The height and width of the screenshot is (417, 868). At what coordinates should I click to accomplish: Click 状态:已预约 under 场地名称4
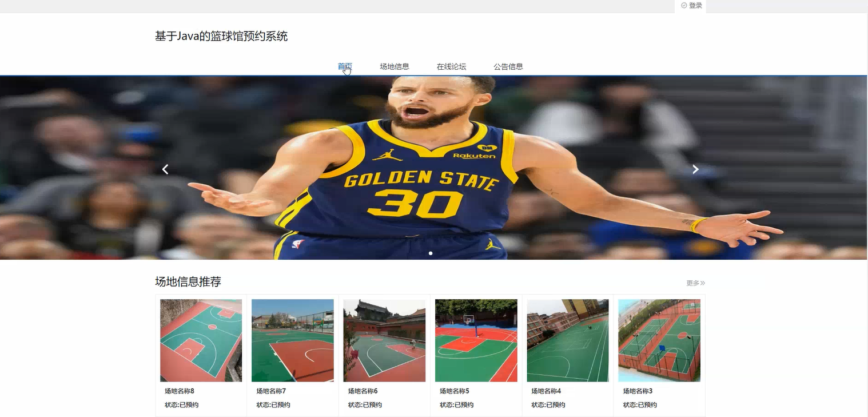(x=548, y=405)
